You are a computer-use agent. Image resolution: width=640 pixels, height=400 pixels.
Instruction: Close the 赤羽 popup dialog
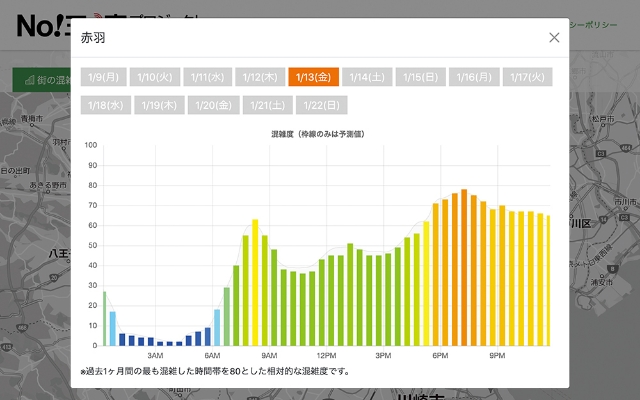coord(554,38)
